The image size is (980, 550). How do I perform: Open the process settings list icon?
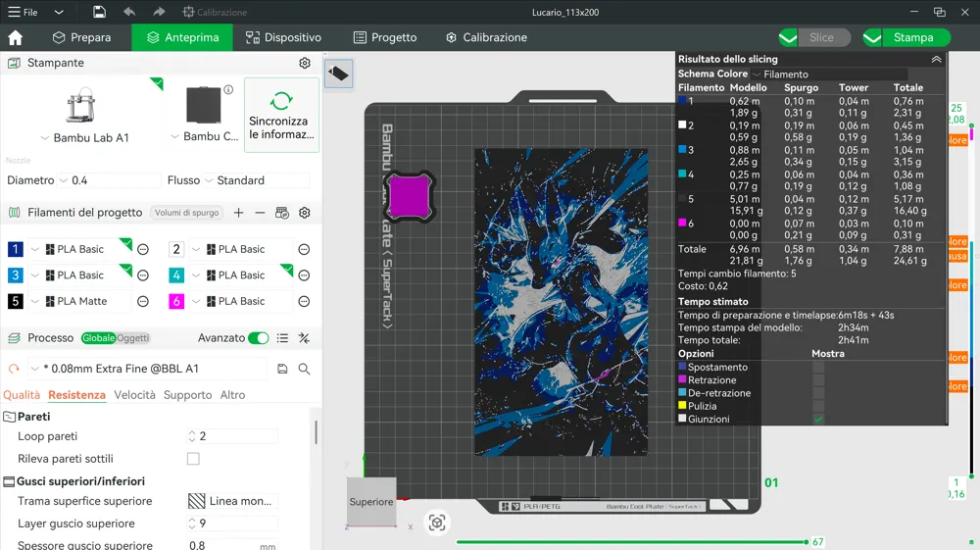(x=282, y=338)
